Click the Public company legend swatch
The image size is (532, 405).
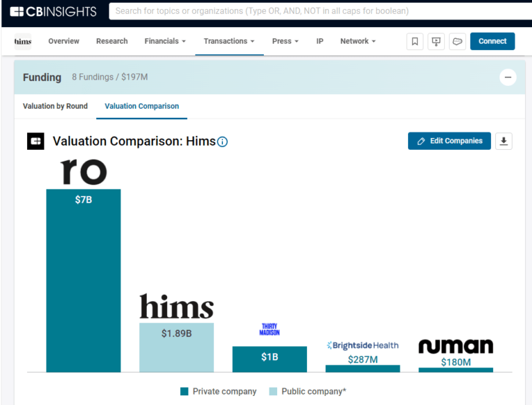click(273, 391)
